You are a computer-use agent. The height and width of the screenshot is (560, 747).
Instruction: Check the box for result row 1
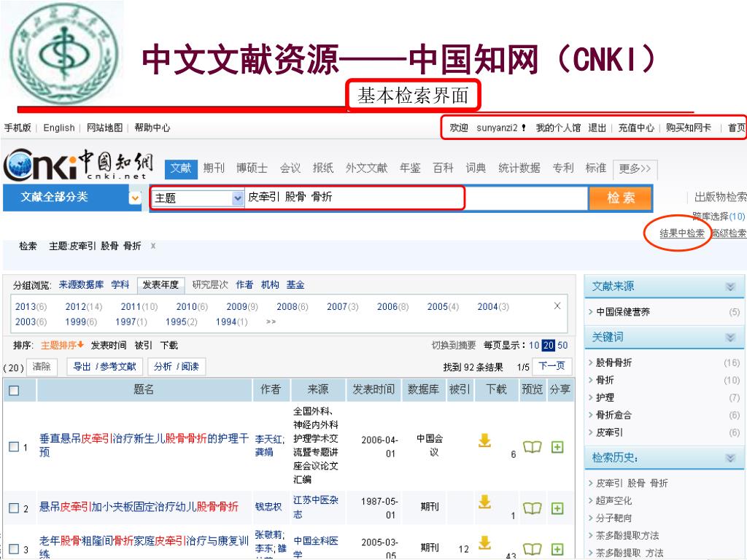15,447
